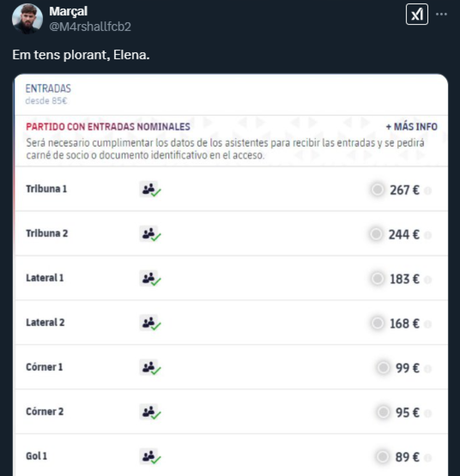Screen dimensions: 460x476
Task: Open the three-dot more options menu
Action: [441, 14]
